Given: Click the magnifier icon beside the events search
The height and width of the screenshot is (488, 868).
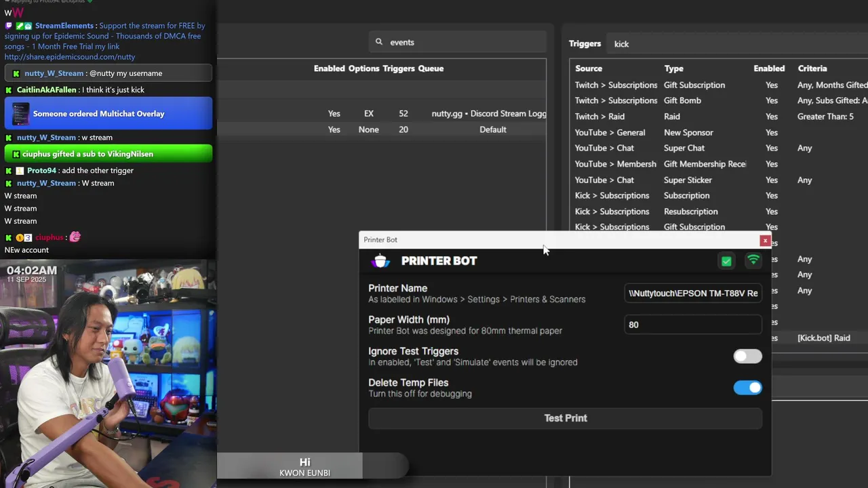Looking at the screenshot, I should (379, 42).
